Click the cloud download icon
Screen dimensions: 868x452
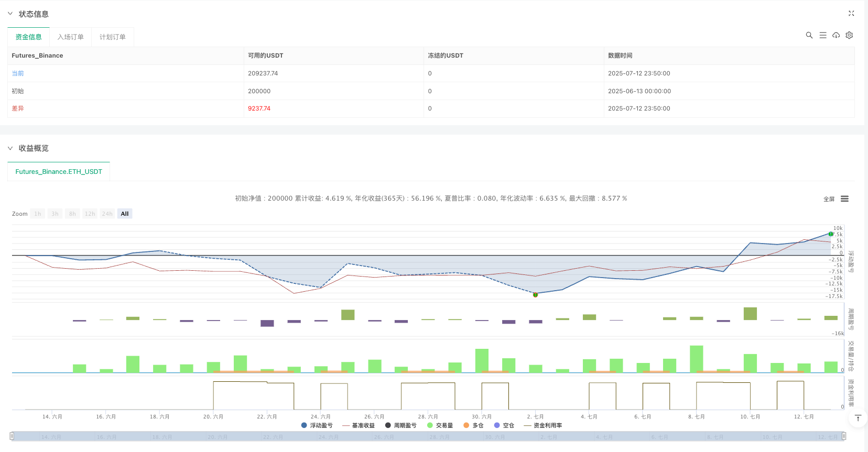(x=836, y=35)
